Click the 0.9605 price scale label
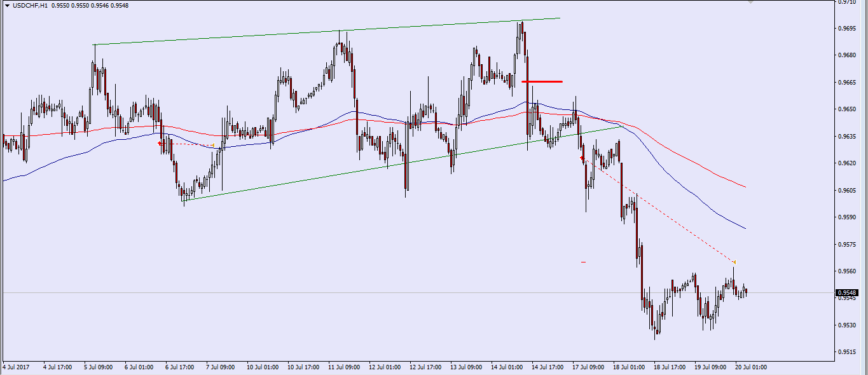The image size is (868, 375). [847, 191]
